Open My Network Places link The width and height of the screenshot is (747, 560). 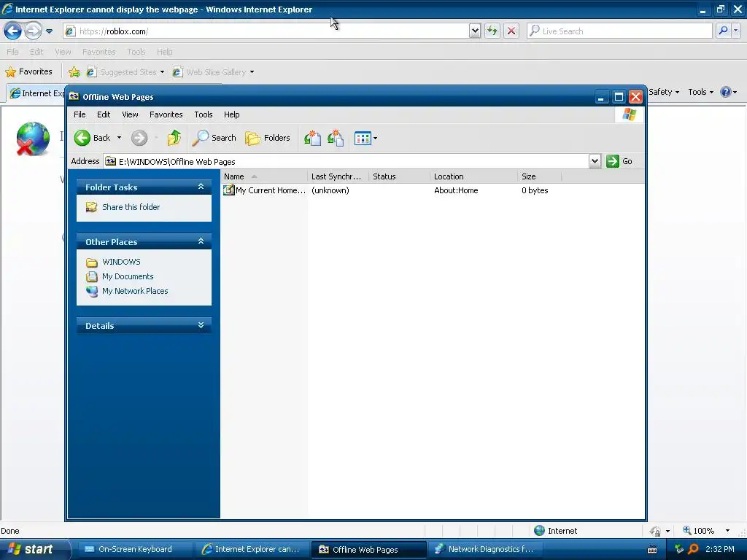(x=135, y=291)
